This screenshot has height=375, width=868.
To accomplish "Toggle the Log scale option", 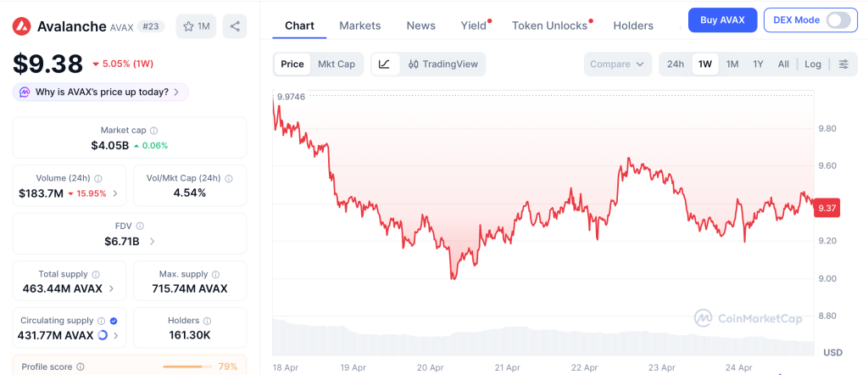I will tap(813, 64).
